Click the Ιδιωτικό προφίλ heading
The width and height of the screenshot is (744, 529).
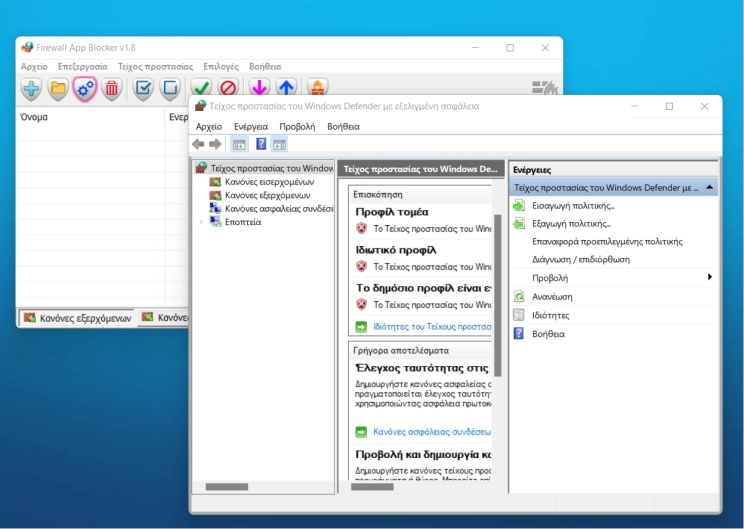coord(396,250)
